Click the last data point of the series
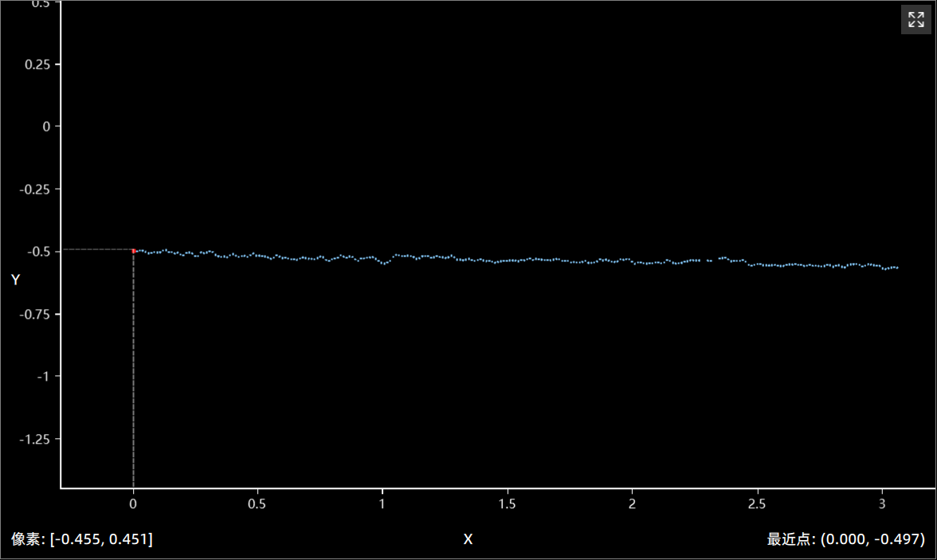 897,268
